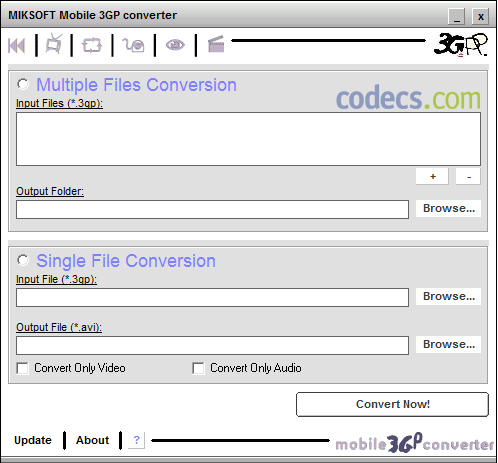
Task: Browse for the single Input File
Action: pyautogui.click(x=448, y=297)
